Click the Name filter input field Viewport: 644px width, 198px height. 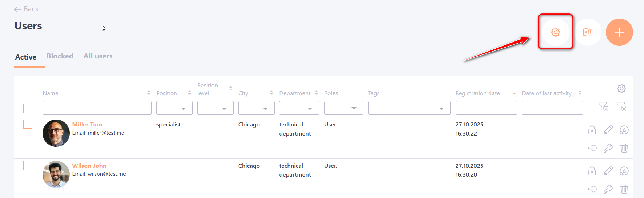pos(97,108)
